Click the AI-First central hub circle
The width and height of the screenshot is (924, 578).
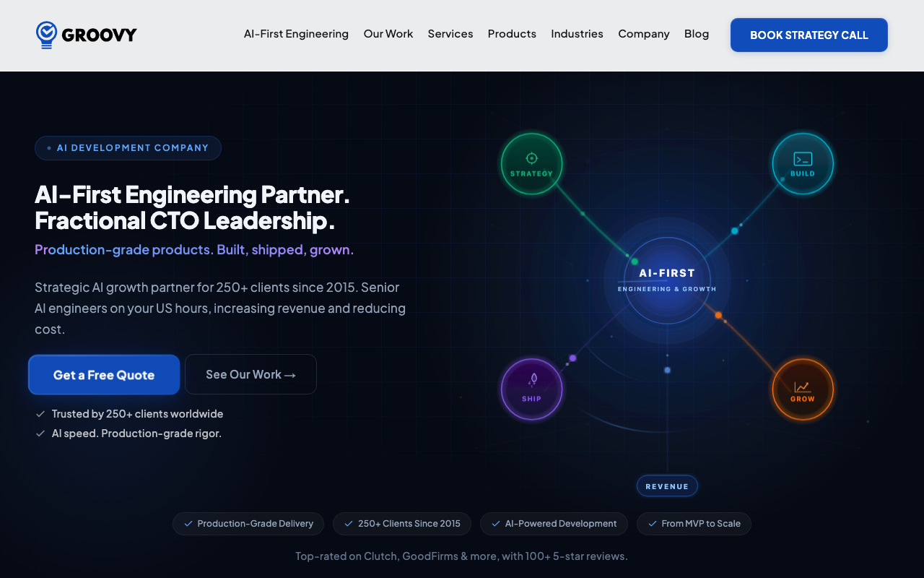(667, 280)
